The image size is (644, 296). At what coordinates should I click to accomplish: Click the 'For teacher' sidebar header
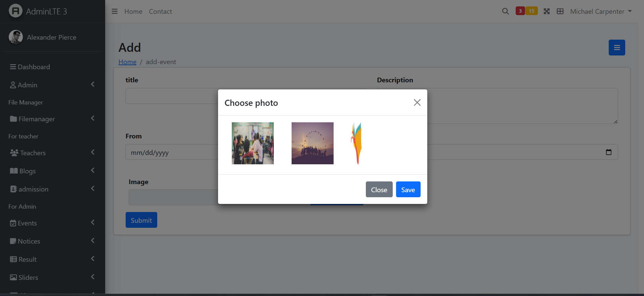(x=23, y=136)
